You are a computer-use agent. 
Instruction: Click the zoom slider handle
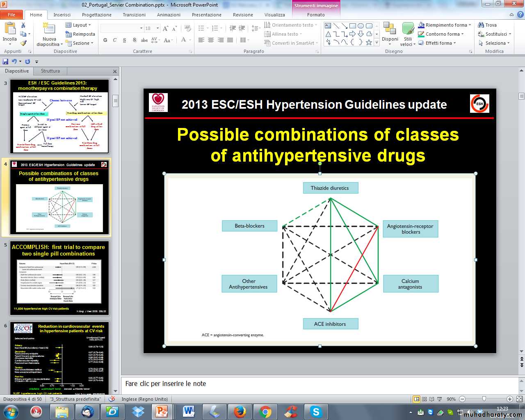pos(484,399)
